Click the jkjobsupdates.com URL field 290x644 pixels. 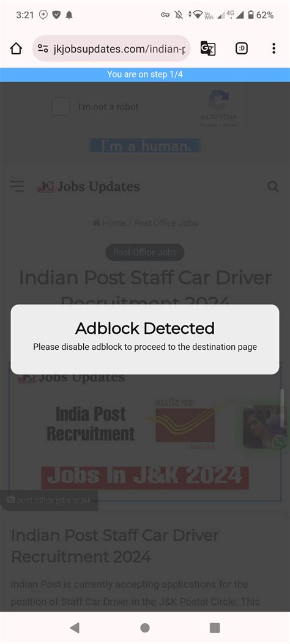[111, 49]
